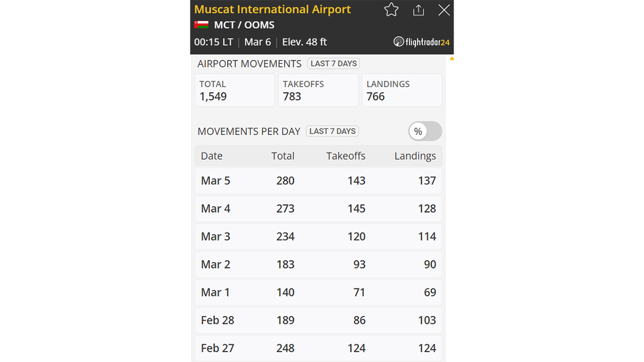Click the Muscat International Airport title
This screenshot has height=362, width=644.
click(x=273, y=9)
